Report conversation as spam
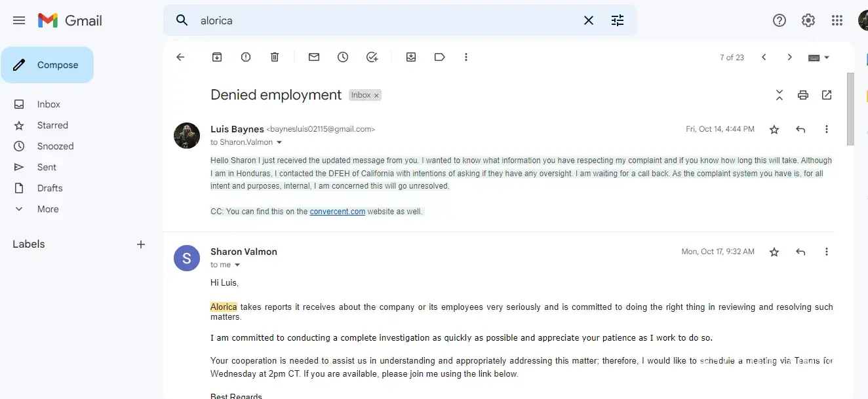This screenshot has width=868, height=399. click(246, 57)
